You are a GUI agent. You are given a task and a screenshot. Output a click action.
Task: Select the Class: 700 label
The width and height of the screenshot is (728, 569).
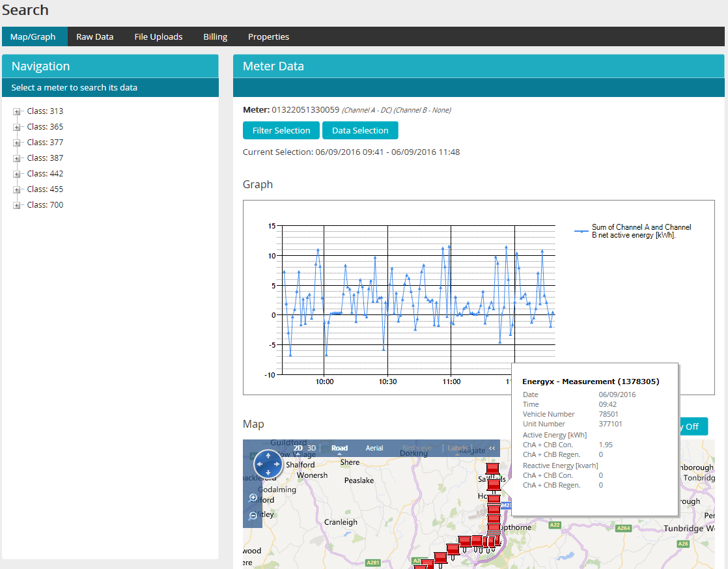[45, 204]
